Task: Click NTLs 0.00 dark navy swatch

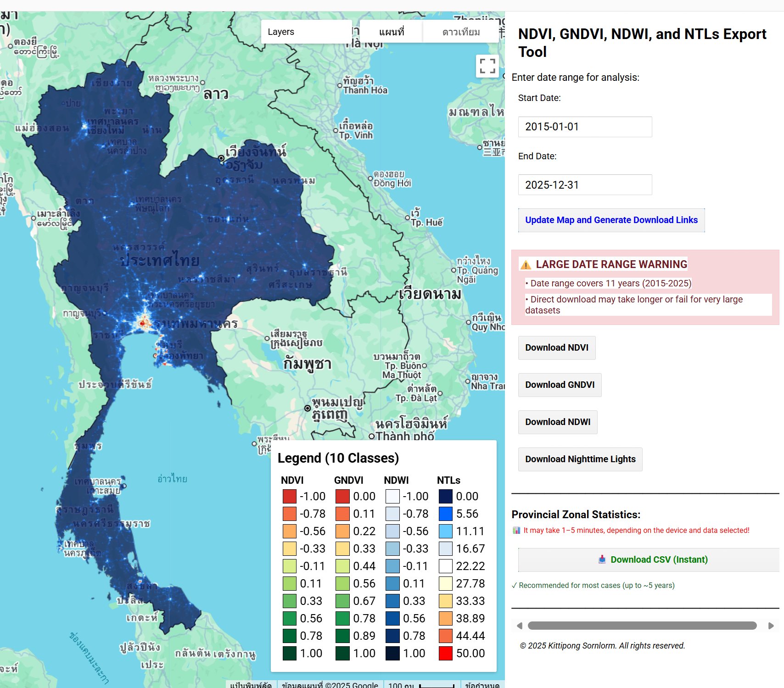Action: point(446,497)
